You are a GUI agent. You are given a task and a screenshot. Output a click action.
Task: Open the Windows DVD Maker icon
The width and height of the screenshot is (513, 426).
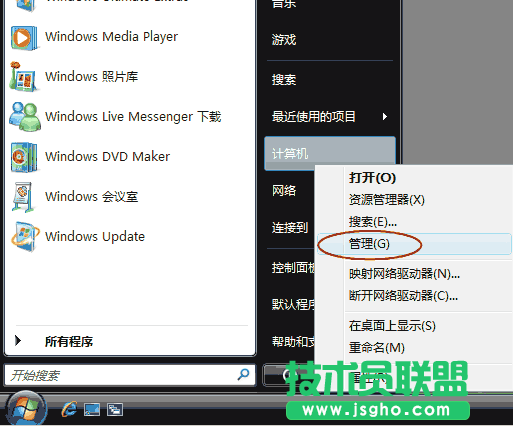[24, 157]
